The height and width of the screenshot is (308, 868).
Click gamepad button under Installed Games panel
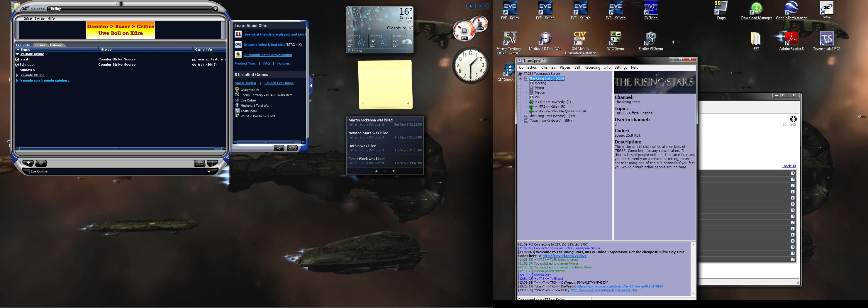[x=292, y=148]
